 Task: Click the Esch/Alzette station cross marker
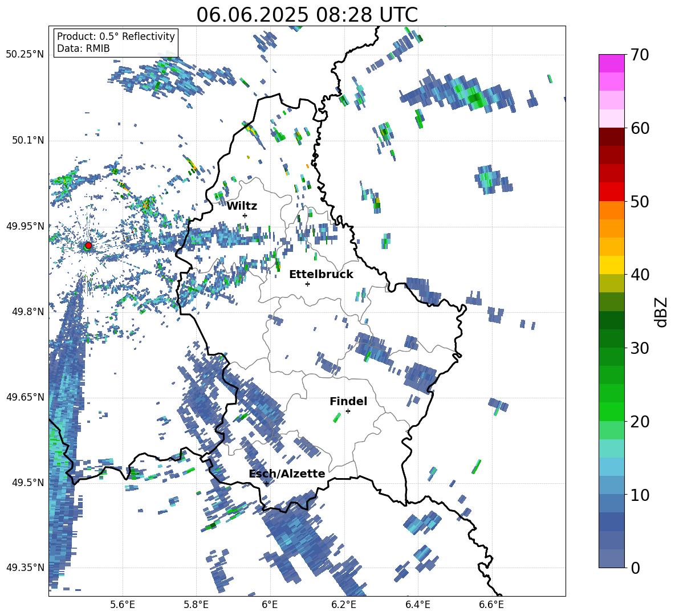point(266,483)
